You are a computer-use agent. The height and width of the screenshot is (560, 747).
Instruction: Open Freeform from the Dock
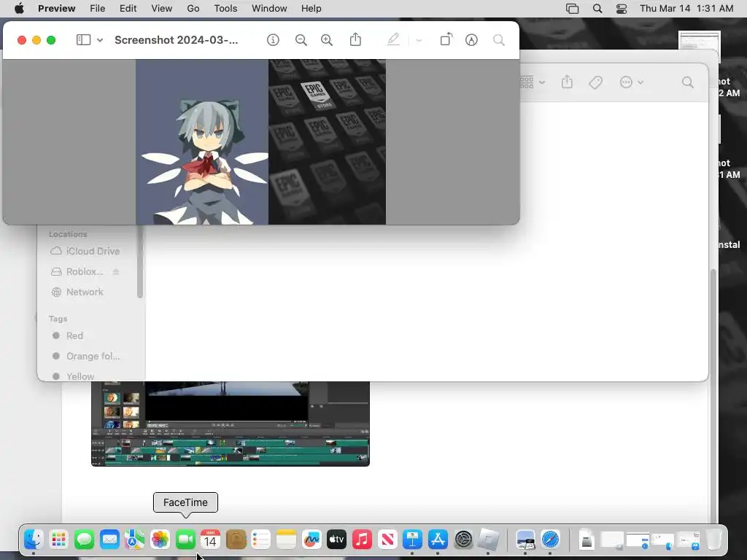click(x=311, y=540)
